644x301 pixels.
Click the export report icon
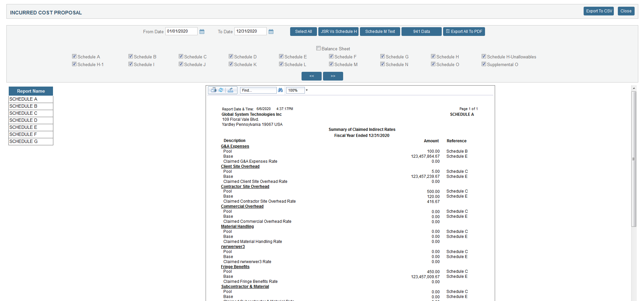click(231, 90)
